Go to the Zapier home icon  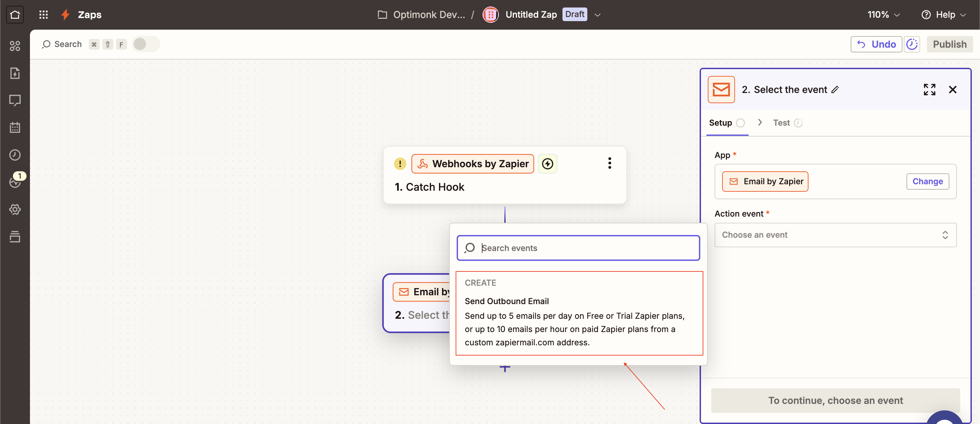pos(15,14)
